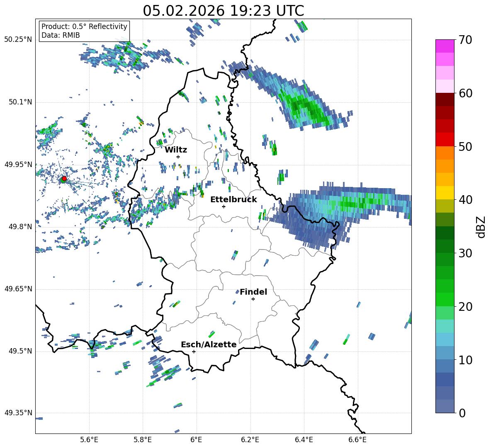Click the colorbar tick label 40
Viewport: 491px width, 448px height.
[x=465, y=200]
